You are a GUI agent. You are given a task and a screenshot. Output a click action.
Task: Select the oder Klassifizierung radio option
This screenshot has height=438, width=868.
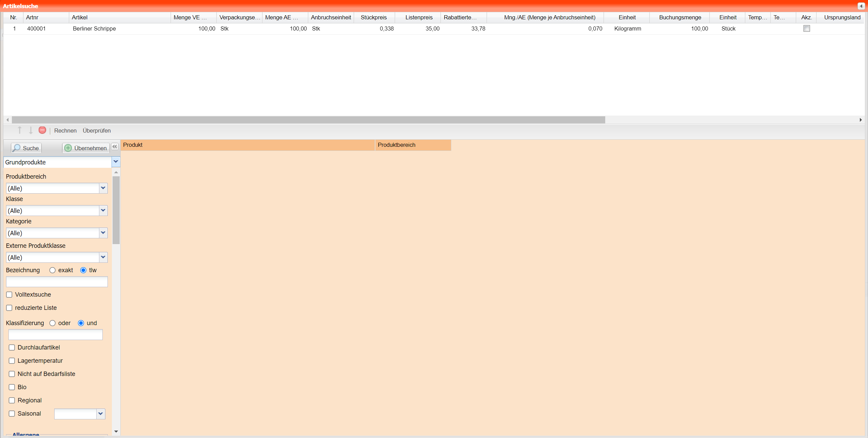tap(53, 323)
